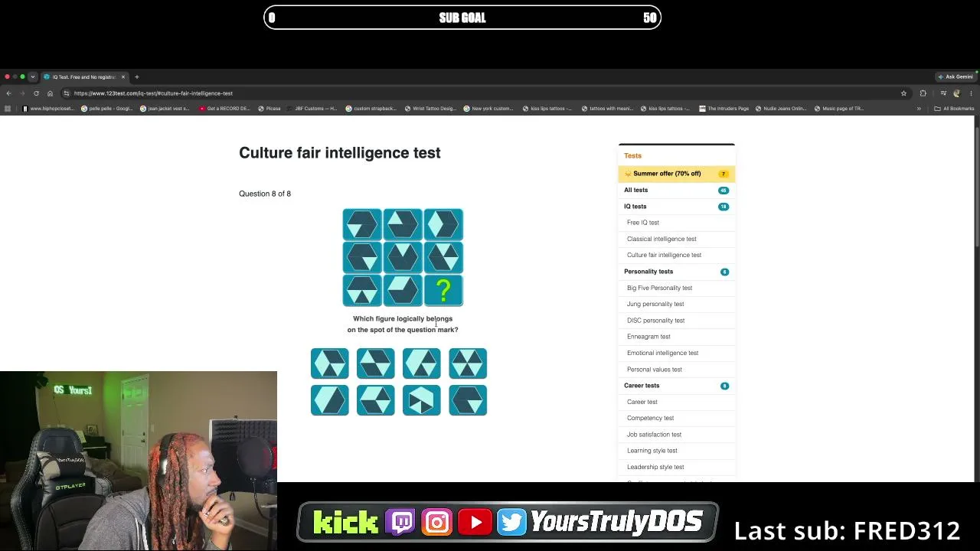Close the IQ Test tab
Image resolution: width=980 pixels, height=551 pixels.
pos(122,77)
